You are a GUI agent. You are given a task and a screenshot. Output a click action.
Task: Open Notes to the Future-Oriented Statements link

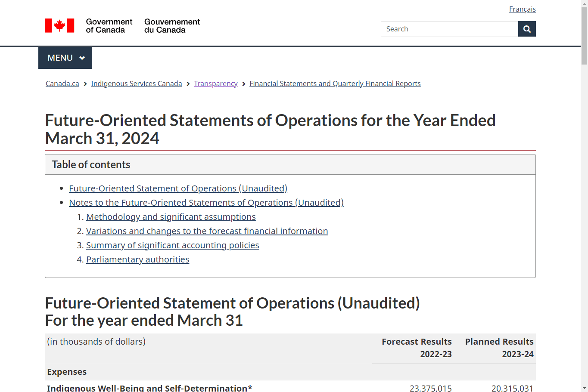(206, 203)
